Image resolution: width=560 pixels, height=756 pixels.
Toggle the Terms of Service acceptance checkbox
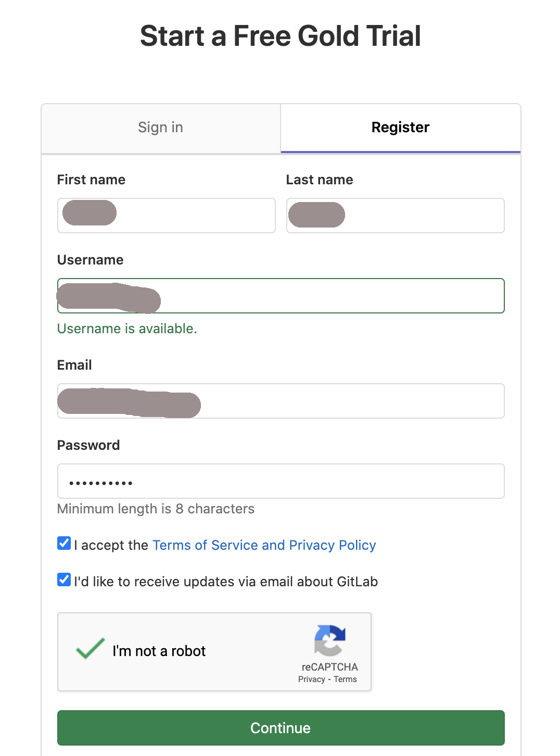(64, 544)
